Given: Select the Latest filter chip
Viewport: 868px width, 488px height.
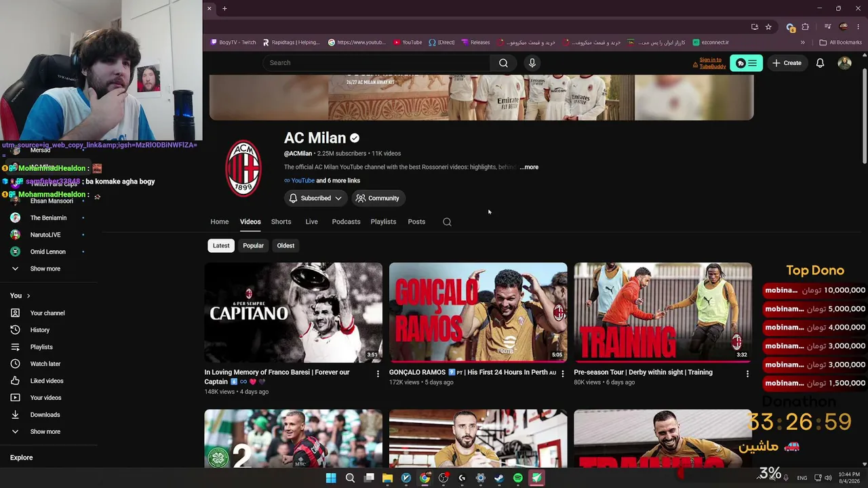Looking at the screenshot, I should coord(221,245).
